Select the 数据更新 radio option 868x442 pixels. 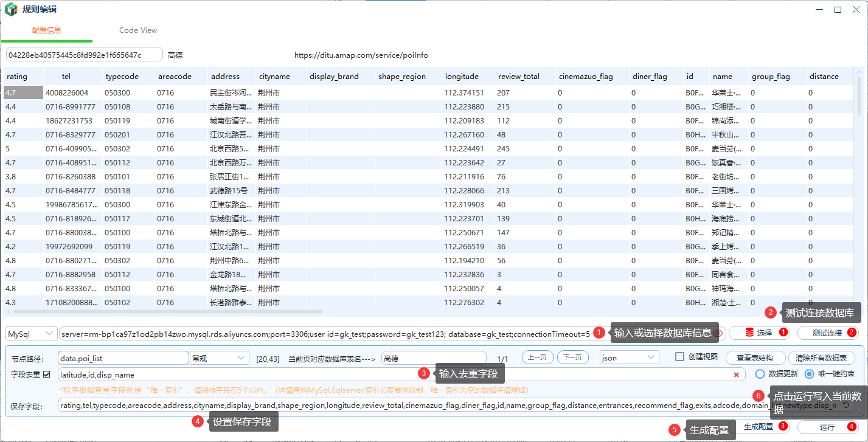point(760,374)
